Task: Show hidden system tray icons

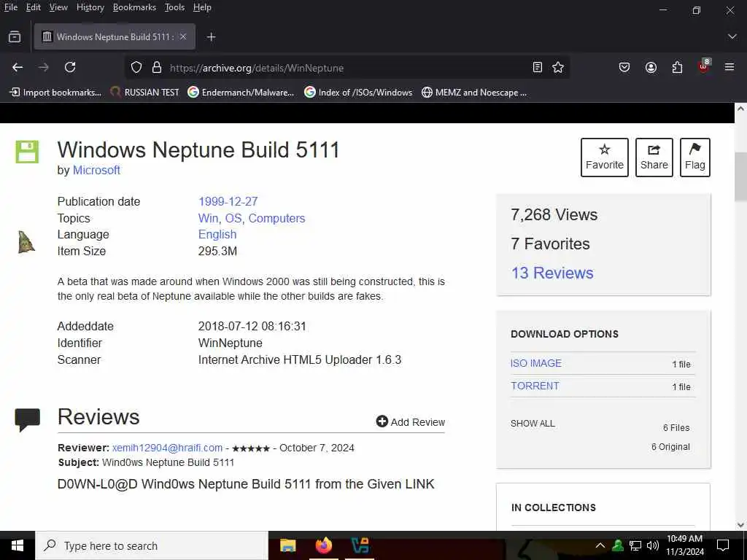Action: 600,545
